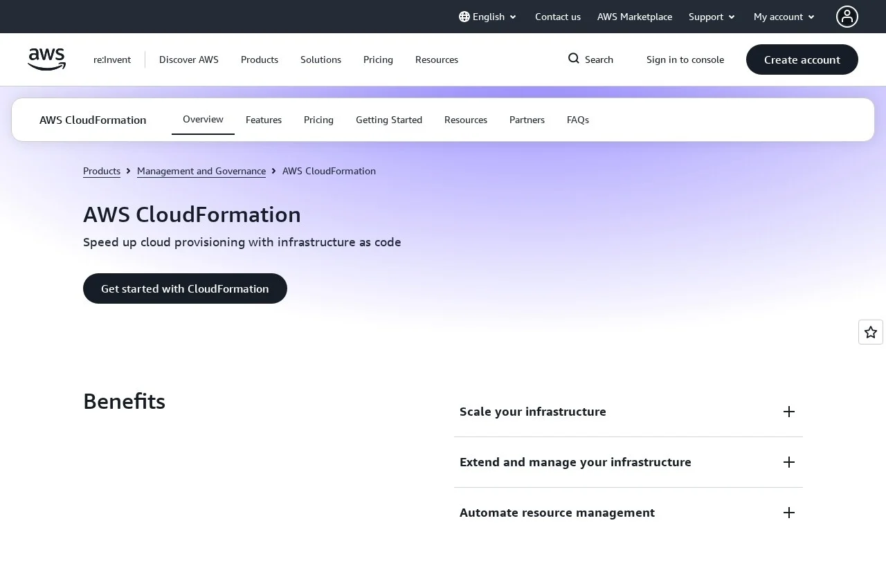Open the Contact us link
This screenshot has height=588, width=886.
(558, 17)
